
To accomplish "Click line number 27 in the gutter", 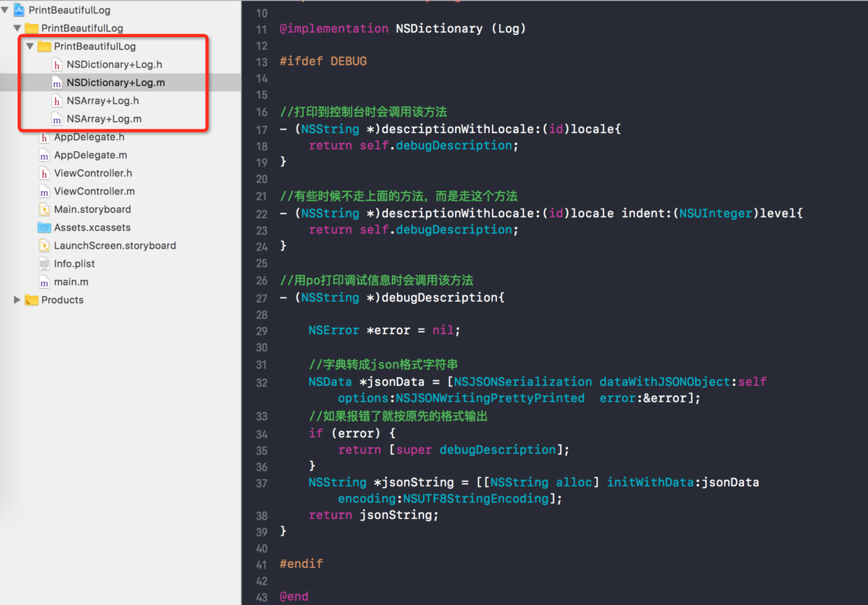I will [262, 298].
